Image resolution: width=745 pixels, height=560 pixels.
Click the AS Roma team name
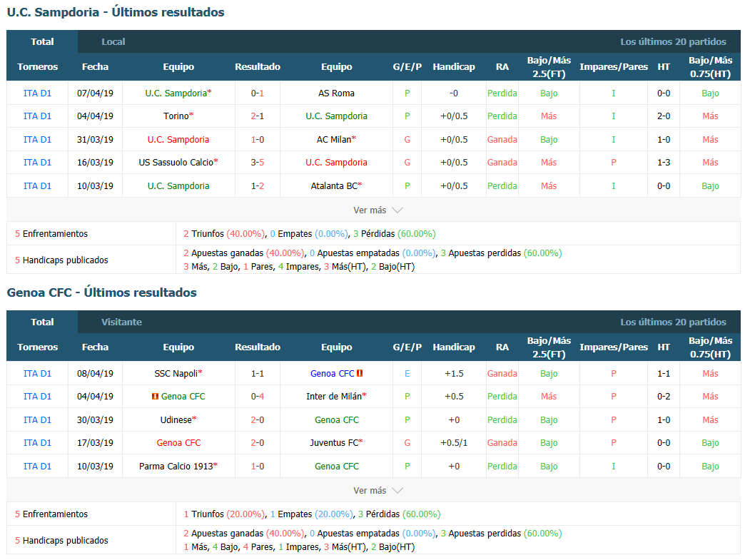click(336, 93)
